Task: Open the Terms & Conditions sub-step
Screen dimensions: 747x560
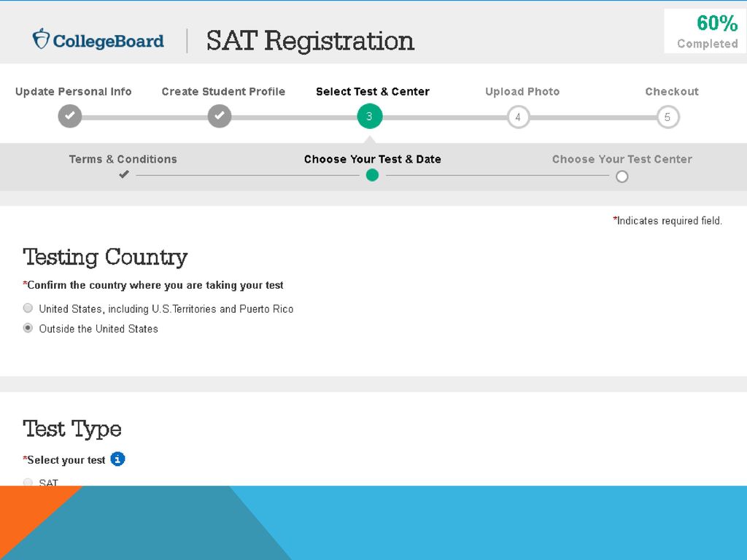Action: [123, 159]
